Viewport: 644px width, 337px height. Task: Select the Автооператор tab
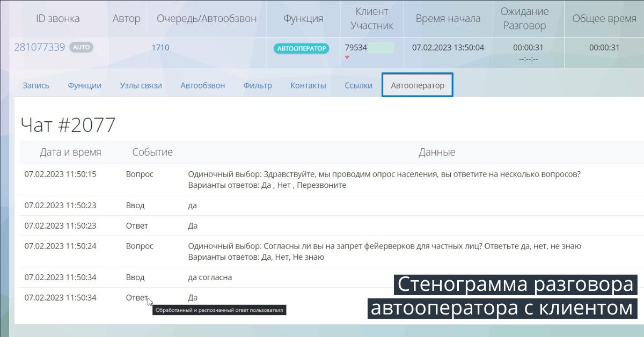418,85
